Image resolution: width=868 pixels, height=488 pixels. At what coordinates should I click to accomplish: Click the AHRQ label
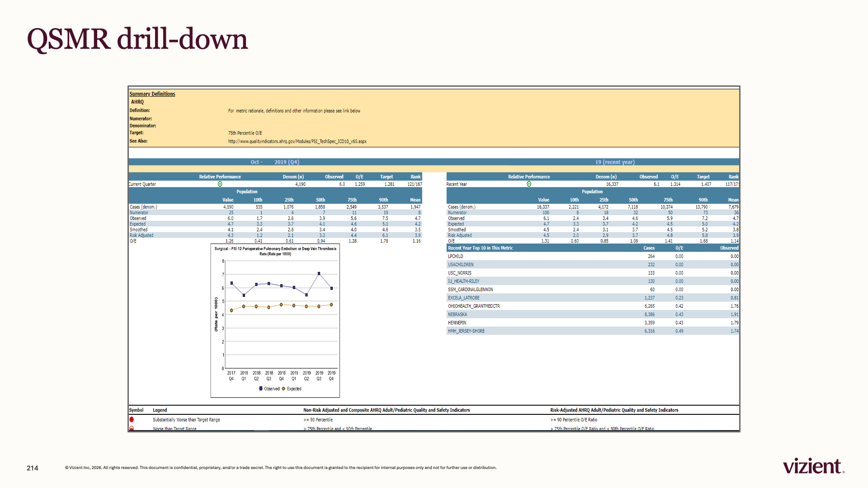click(137, 102)
